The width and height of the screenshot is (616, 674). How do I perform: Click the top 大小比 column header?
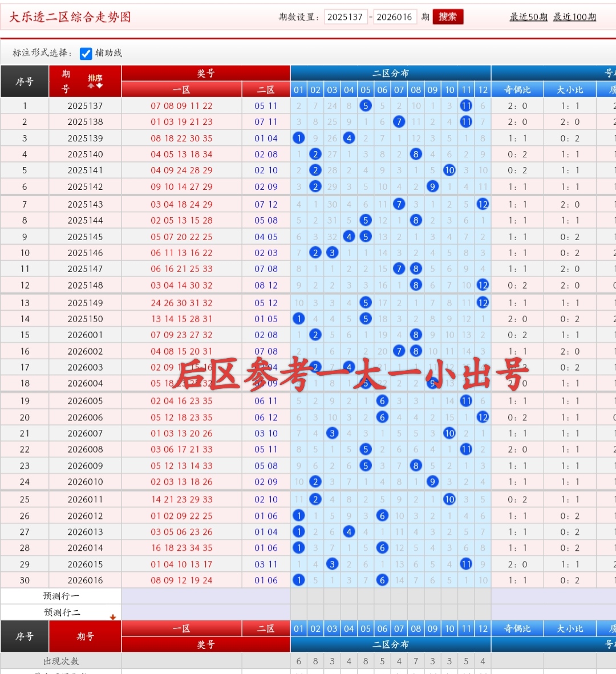[x=570, y=90]
